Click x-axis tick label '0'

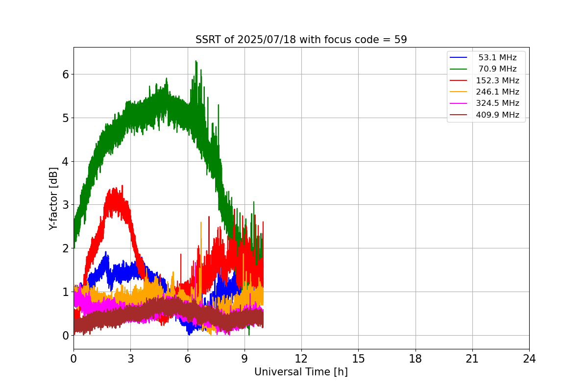point(73,359)
